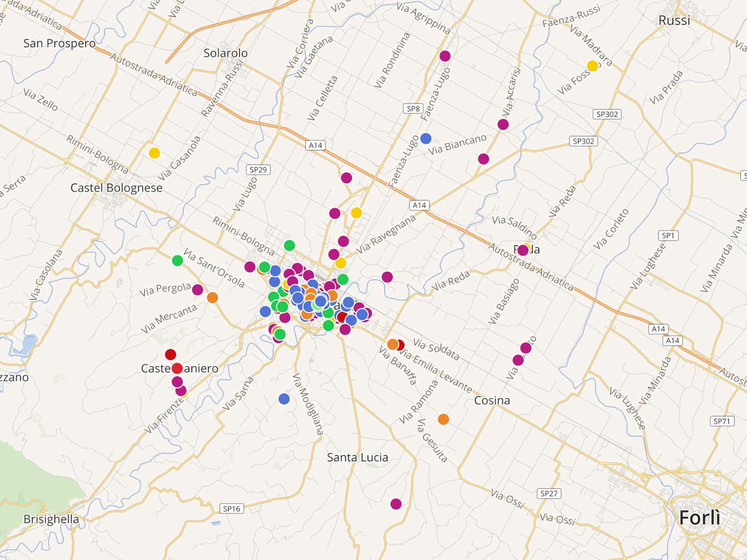This screenshot has height=560, width=747.
Task: Click the Forlì city label
Action: click(x=699, y=518)
